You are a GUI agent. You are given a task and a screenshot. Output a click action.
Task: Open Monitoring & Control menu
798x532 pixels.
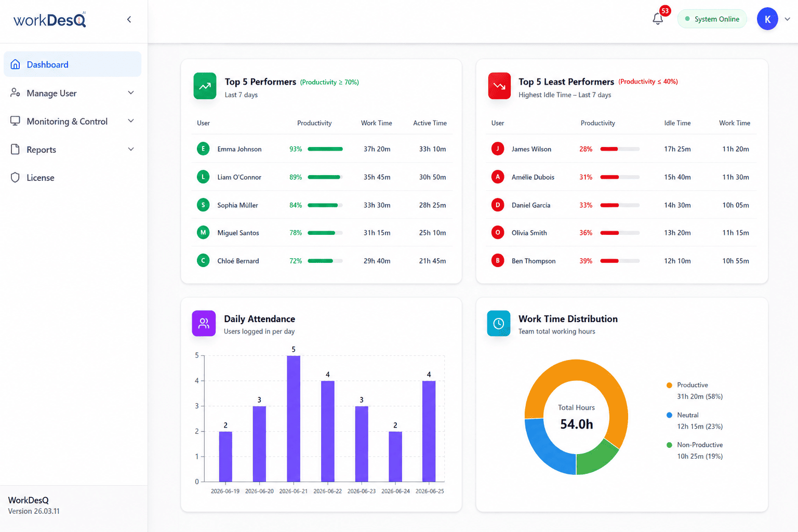(x=72, y=121)
